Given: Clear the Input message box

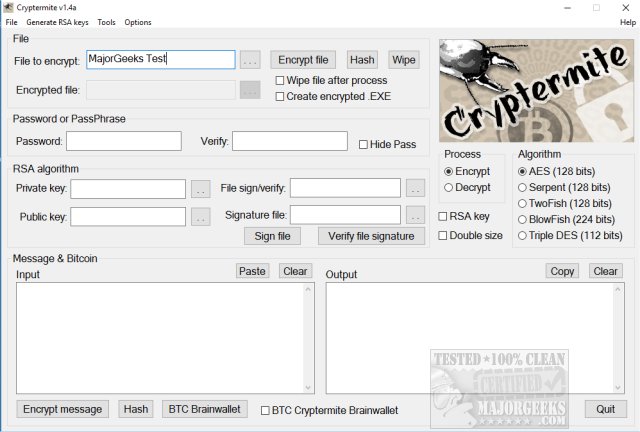Looking at the screenshot, I should 296,271.
